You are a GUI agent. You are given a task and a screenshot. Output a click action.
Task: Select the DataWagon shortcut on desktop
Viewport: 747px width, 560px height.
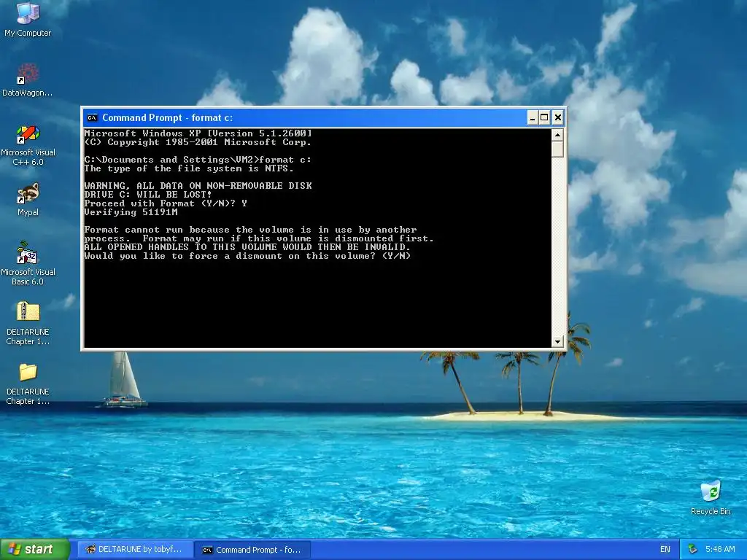click(28, 80)
